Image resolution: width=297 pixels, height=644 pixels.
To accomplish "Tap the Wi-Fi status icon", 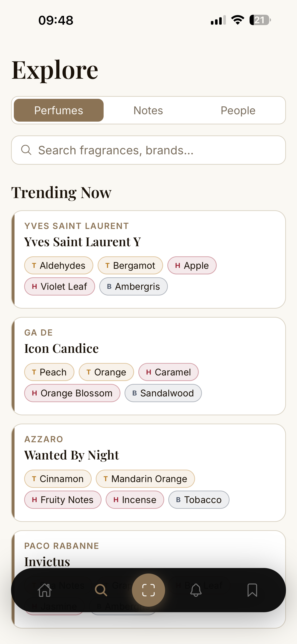I will [x=238, y=20].
